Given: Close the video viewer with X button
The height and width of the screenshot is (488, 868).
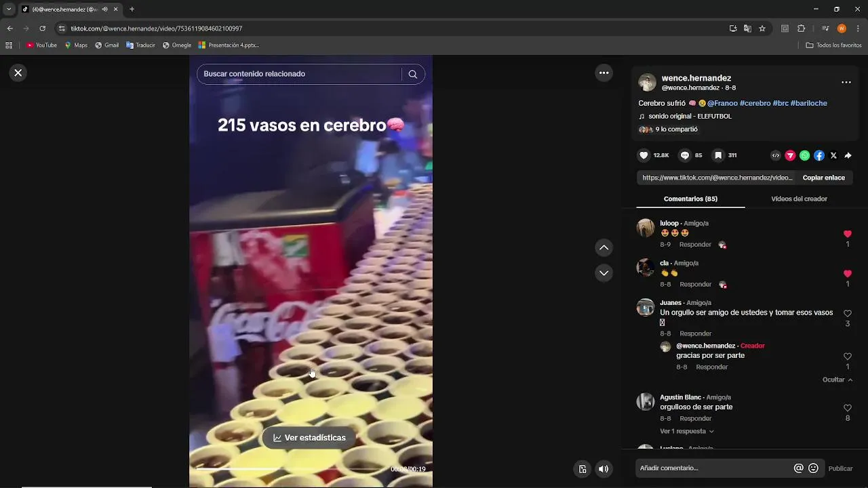Looking at the screenshot, I should pos(18,73).
